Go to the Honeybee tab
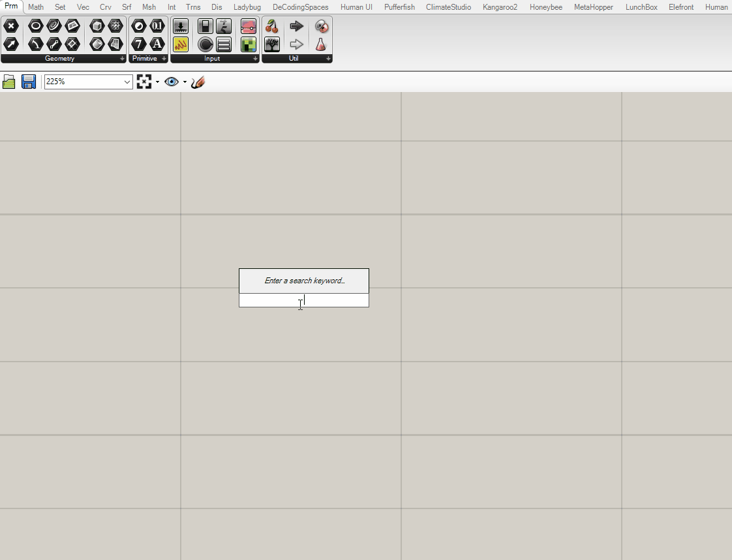732x560 pixels. (x=546, y=7)
